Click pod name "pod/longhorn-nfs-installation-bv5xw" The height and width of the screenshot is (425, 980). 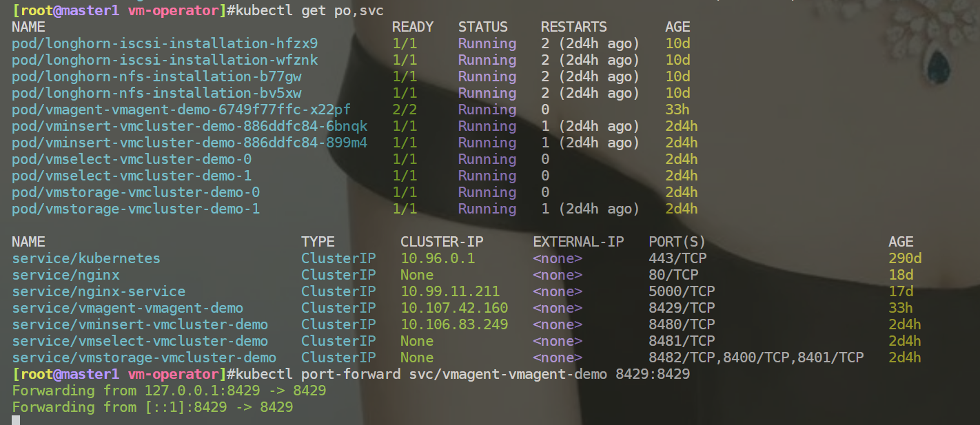tap(156, 93)
